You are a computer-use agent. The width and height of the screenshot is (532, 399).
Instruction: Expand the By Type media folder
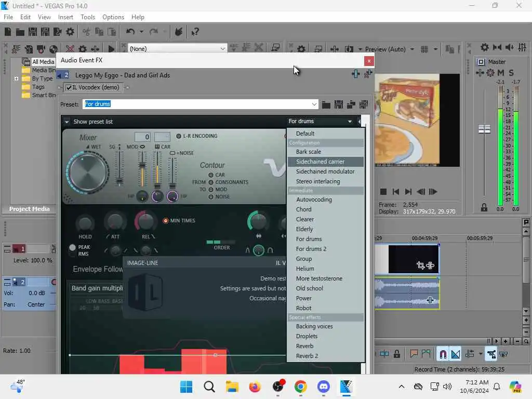pos(16,79)
